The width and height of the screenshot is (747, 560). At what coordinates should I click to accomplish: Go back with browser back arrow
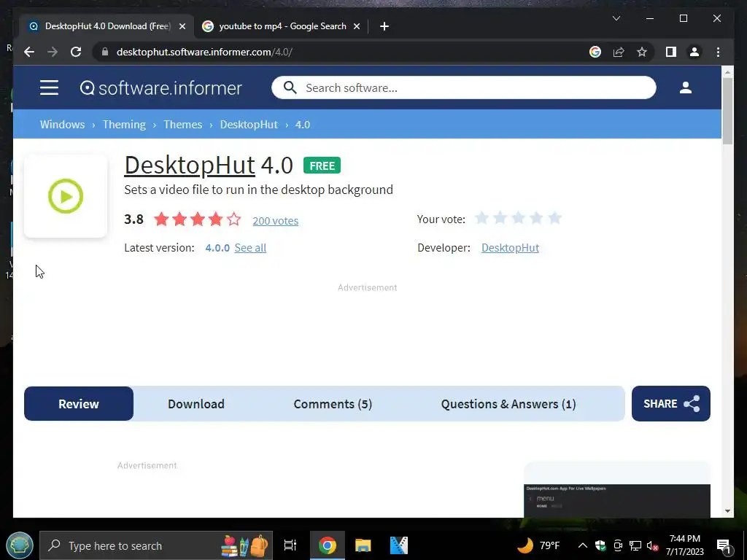click(29, 52)
